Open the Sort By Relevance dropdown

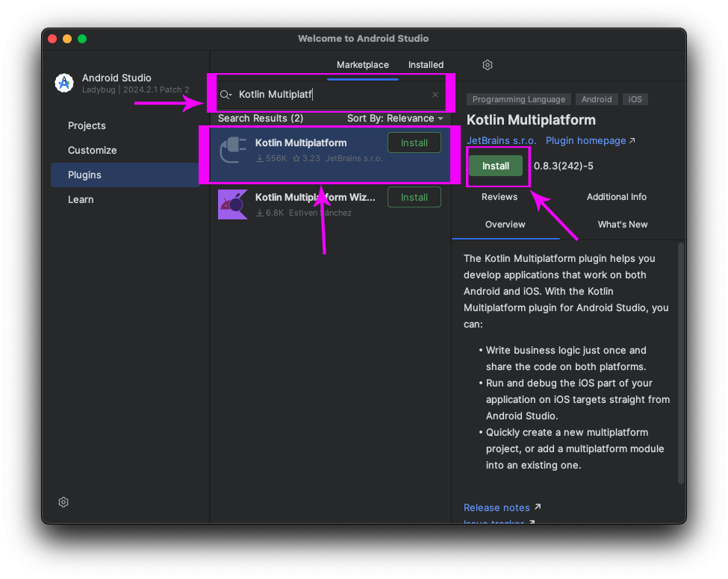click(395, 119)
